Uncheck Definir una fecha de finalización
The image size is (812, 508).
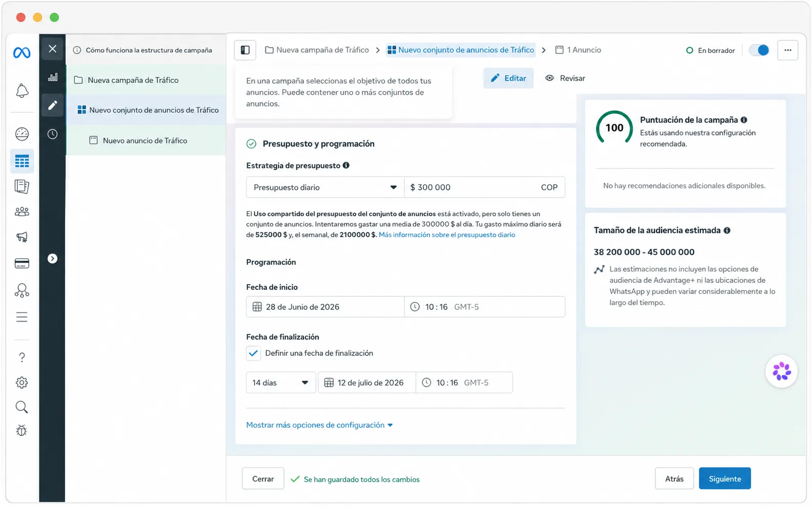tap(253, 353)
